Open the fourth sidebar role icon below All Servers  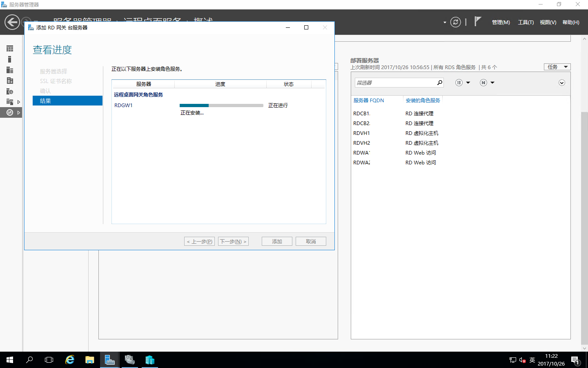coord(10,81)
